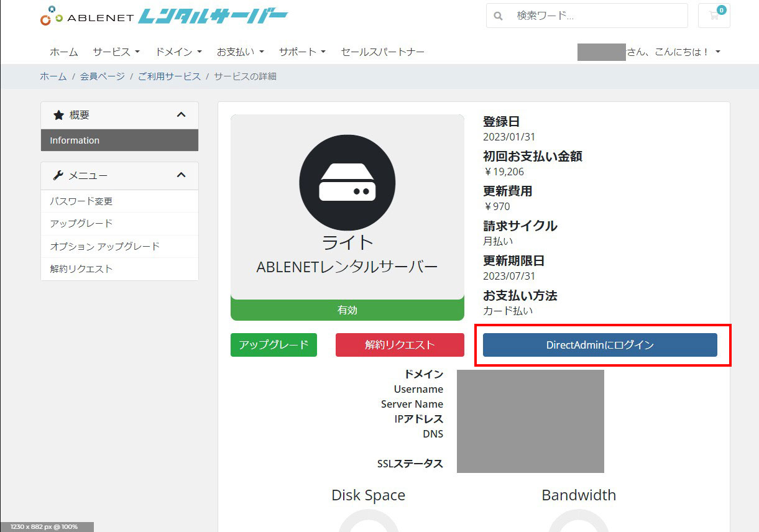
Task: Click the カード払い payment method text
Action: pos(508,311)
